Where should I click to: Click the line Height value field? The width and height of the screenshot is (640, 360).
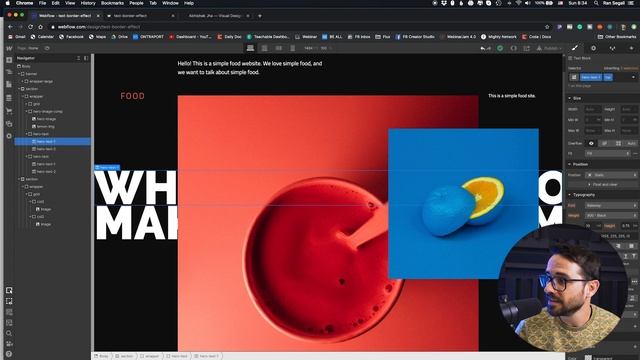(626, 225)
